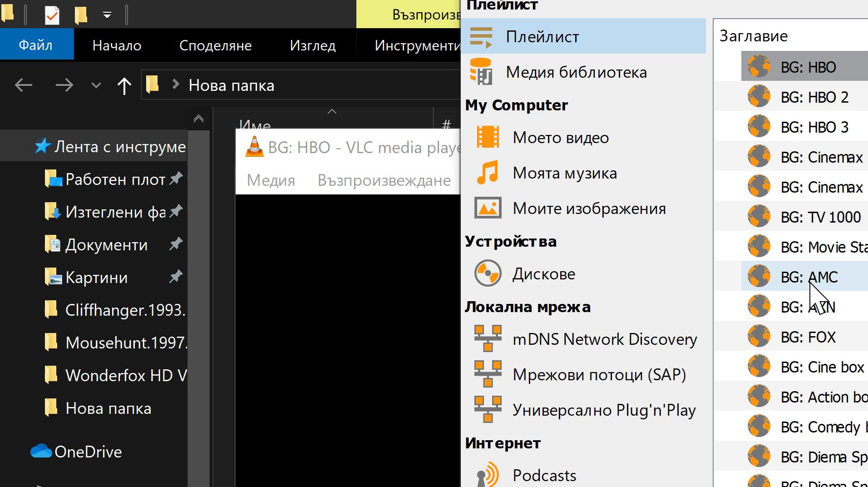Select BG: FOX in the playlist
The image size is (868, 487).
pyautogui.click(x=808, y=337)
